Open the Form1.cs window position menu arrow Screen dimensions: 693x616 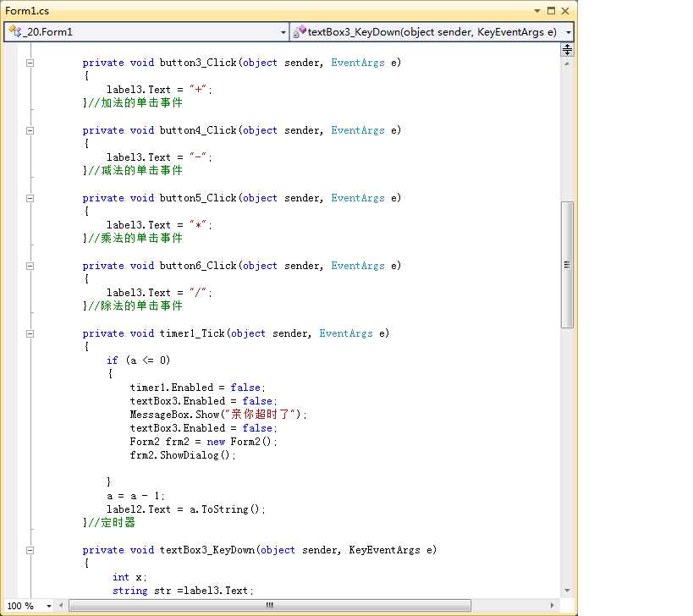coord(537,11)
